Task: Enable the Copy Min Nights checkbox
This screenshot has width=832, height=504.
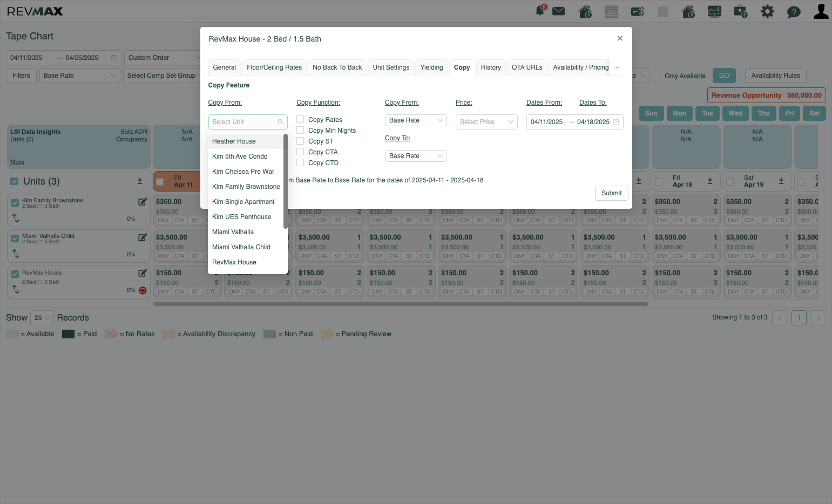Action: tap(300, 130)
